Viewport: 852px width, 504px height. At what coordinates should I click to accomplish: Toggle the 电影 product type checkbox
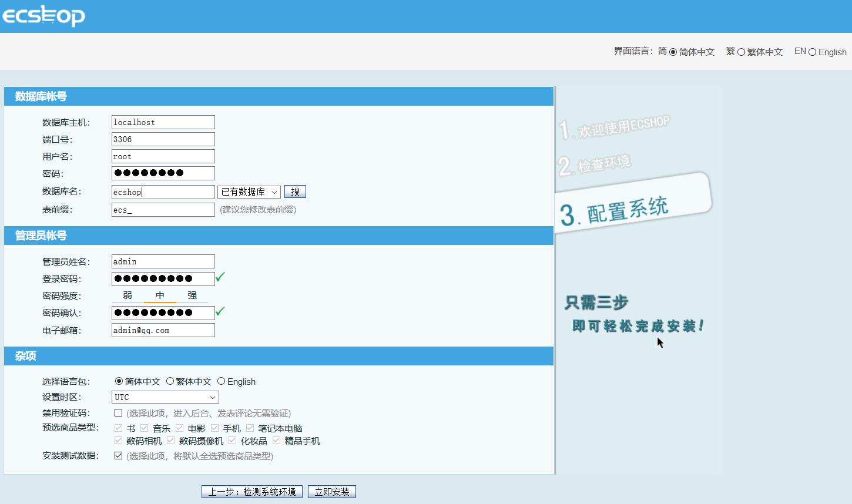(180, 428)
